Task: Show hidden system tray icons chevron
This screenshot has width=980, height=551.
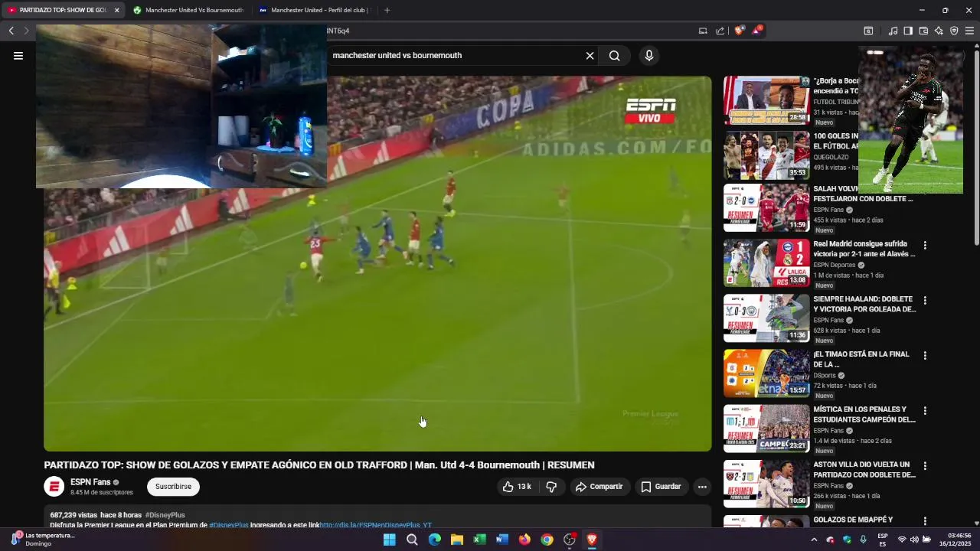Action: (x=814, y=540)
